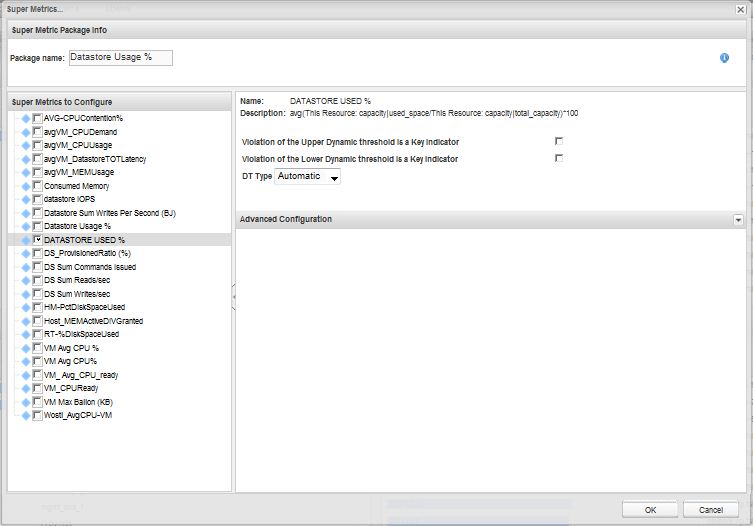The height and width of the screenshot is (526, 753).
Task: Click diamond icon next to VM_CPUReady
Action: (26, 388)
